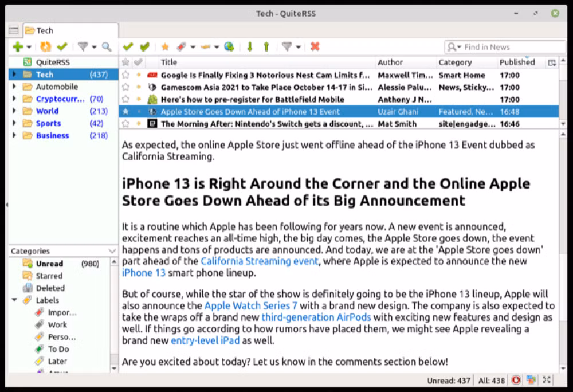Screen dimensions: 573x392
Task: Click the red label tag icon
Action: click(x=182, y=47)
